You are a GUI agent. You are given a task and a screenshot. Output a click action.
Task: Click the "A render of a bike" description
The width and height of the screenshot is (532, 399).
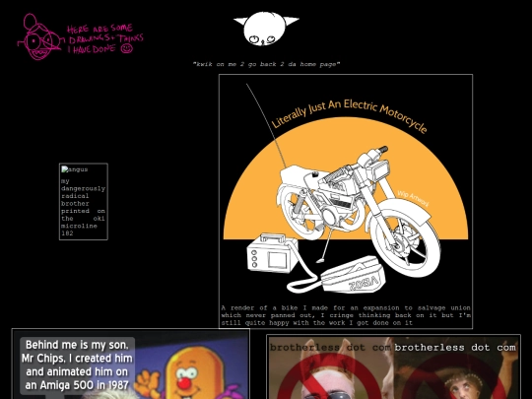pyautogui.click(x=346, y=315)
